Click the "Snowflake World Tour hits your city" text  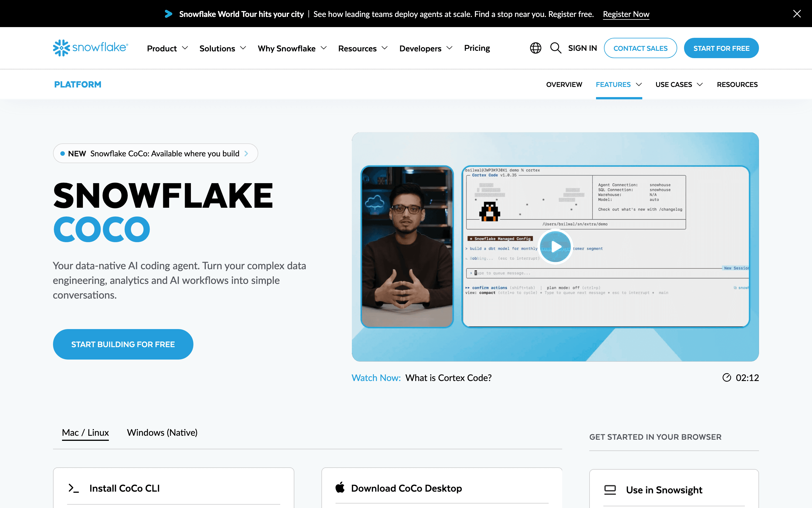click(x=242, y=14)
